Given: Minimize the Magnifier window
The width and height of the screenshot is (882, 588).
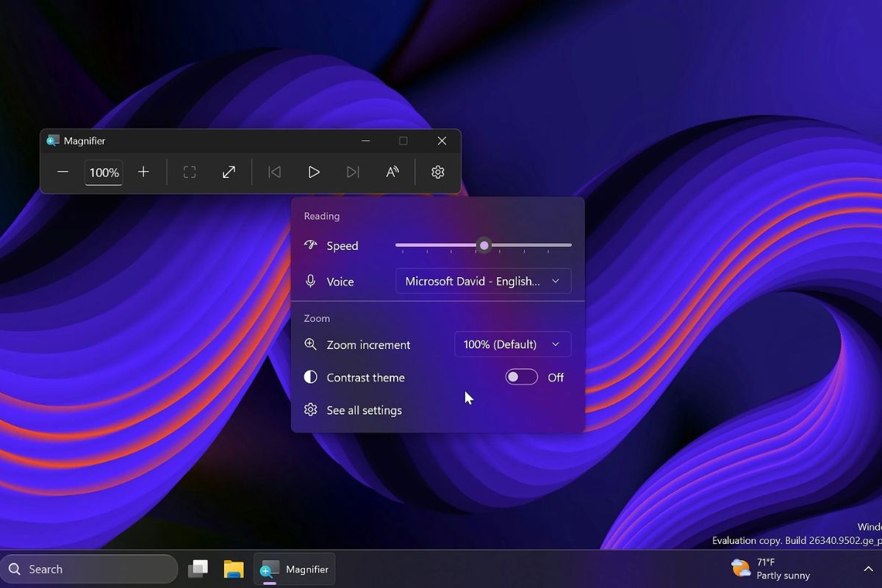Looking at the screenshot, I should coord(366,140).
